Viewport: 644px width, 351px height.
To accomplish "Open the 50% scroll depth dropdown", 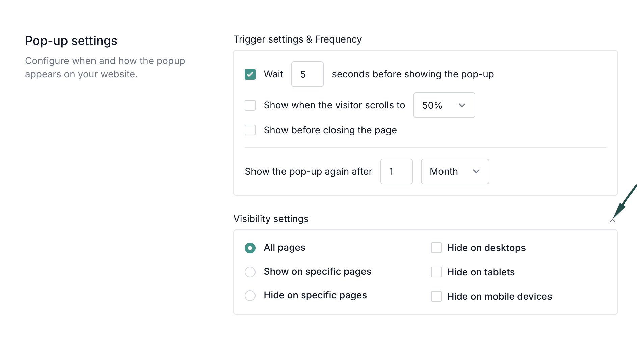I will tap(444, 105).
